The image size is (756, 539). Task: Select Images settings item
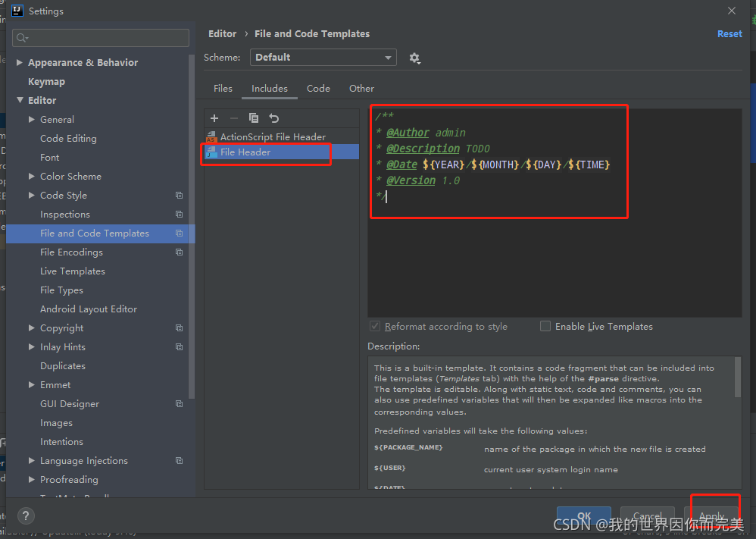click(56, 423)
